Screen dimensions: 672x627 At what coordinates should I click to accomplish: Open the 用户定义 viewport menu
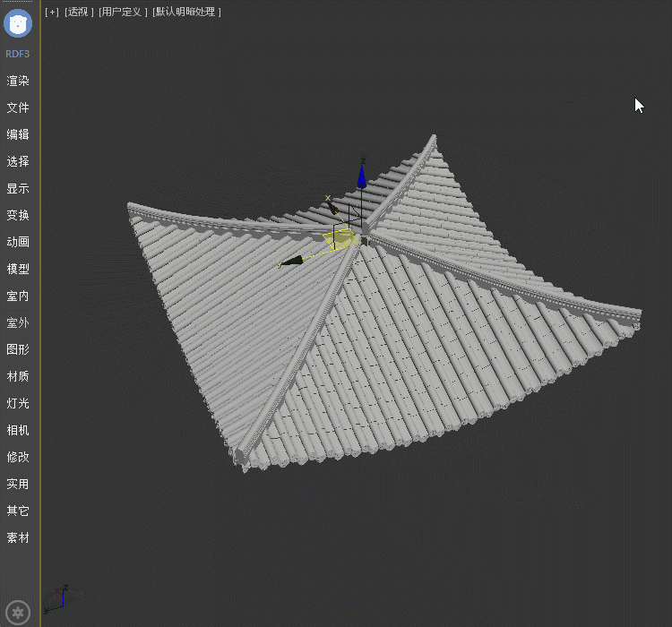tap(123, 12)
